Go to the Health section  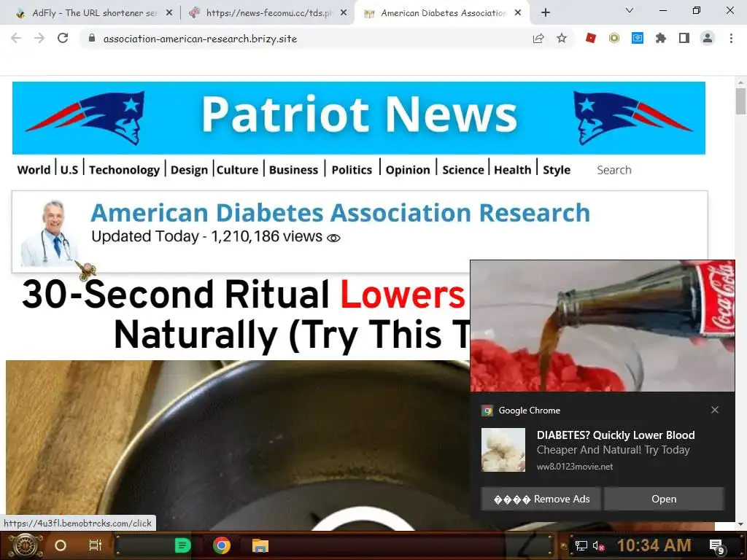tap(513, 170)
